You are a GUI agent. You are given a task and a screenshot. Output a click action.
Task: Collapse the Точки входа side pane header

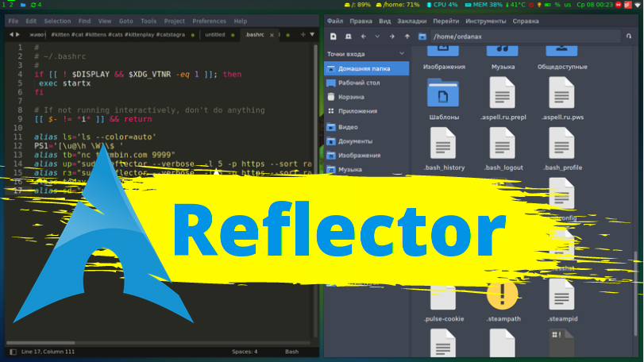pos(402,54)
